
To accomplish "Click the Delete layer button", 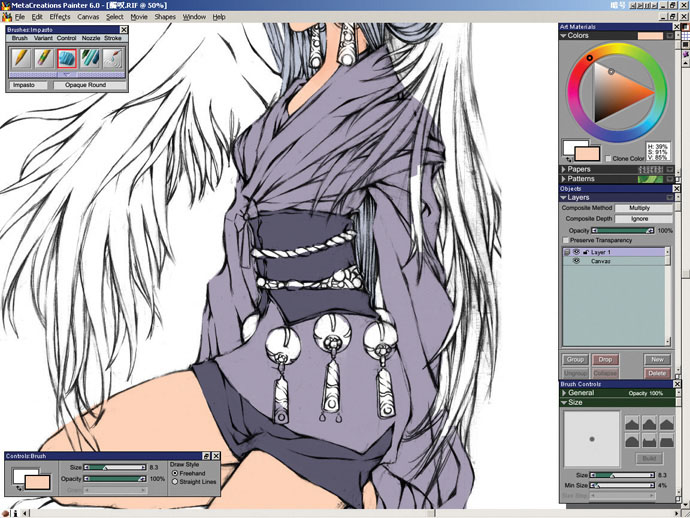I will pos(657,373).
